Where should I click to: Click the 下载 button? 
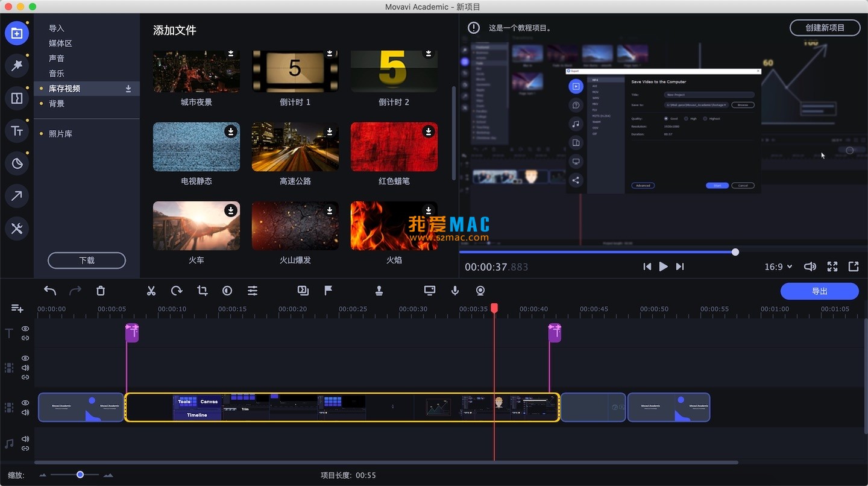point(87,260)
